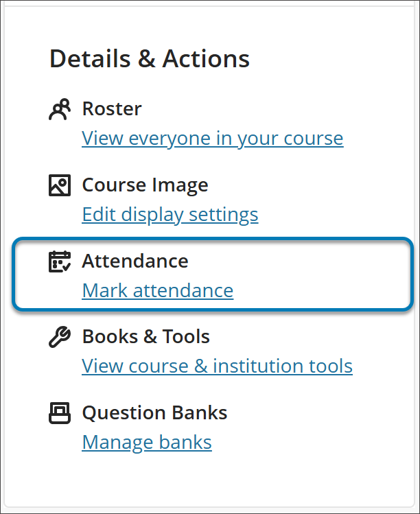Open the Edit display settings link
The height and width of the screenshot is (514, 420).
click(170, 215)
